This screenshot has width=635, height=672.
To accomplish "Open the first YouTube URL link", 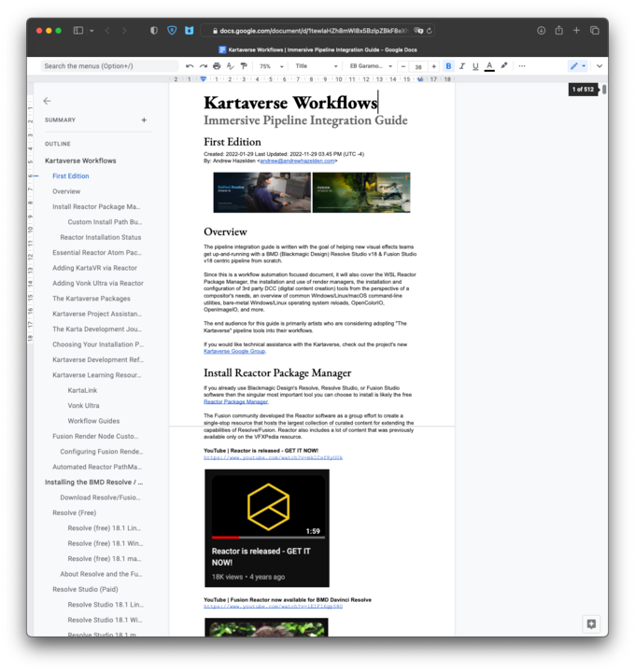I will 273,457.
